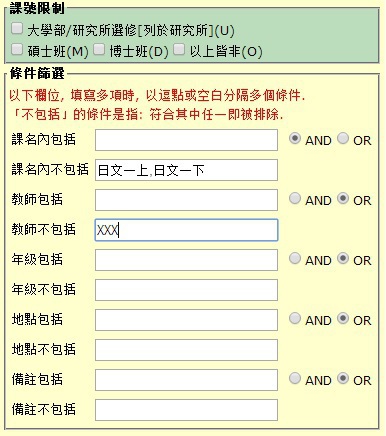The width and height of the screenshot is (386, 436).
Task: Click the 教師不包括 field containing XXX
Action: click(x=186, y=230)
